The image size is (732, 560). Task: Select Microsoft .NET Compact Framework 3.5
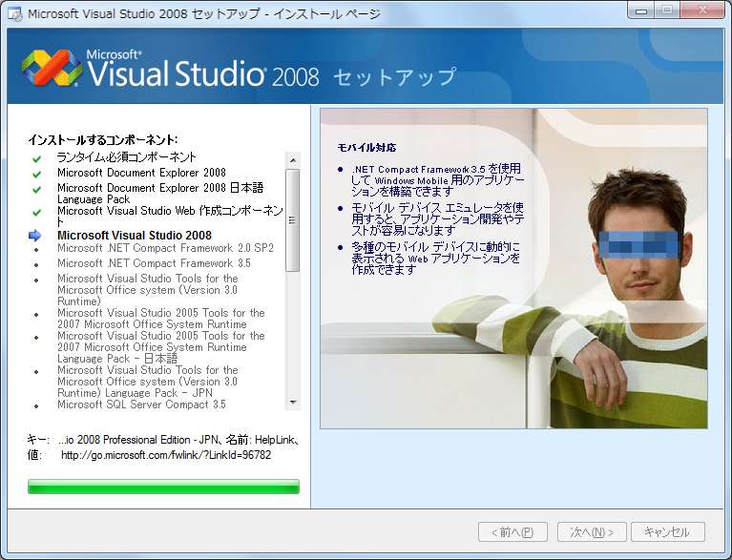154,263
